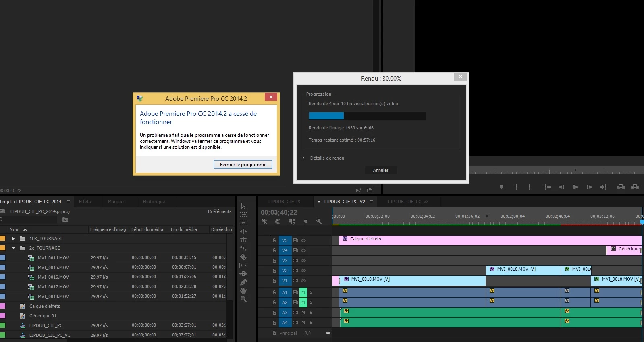
Task: Toggle Linked Selection in timeline
Action: click(x=292, y=221)
